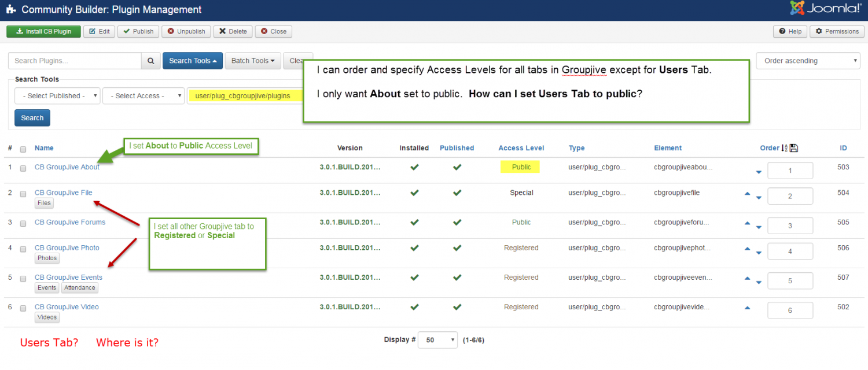Select checkbox for CB GroupJive File
This screenshot has width=868, height=370.
tap(23, 194)
